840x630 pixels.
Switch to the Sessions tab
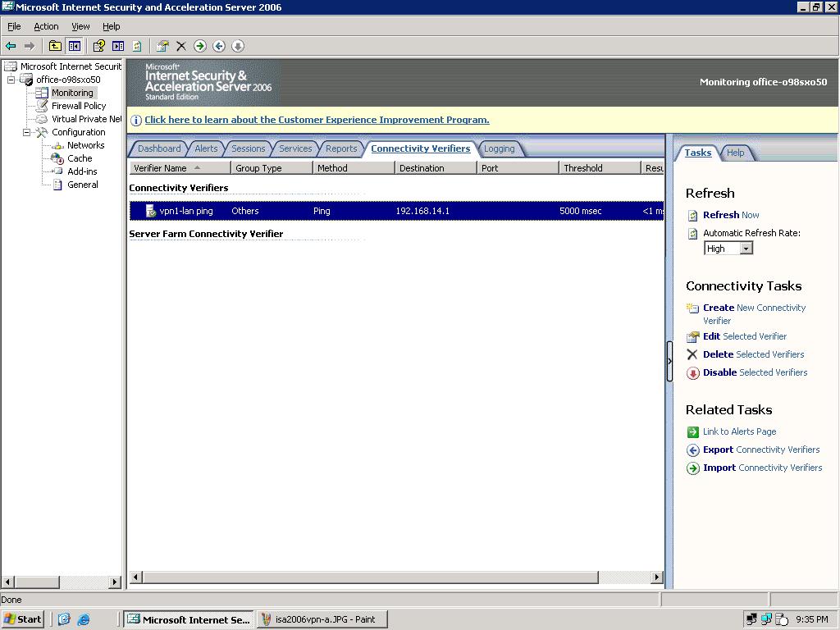[x=248, y=149]
